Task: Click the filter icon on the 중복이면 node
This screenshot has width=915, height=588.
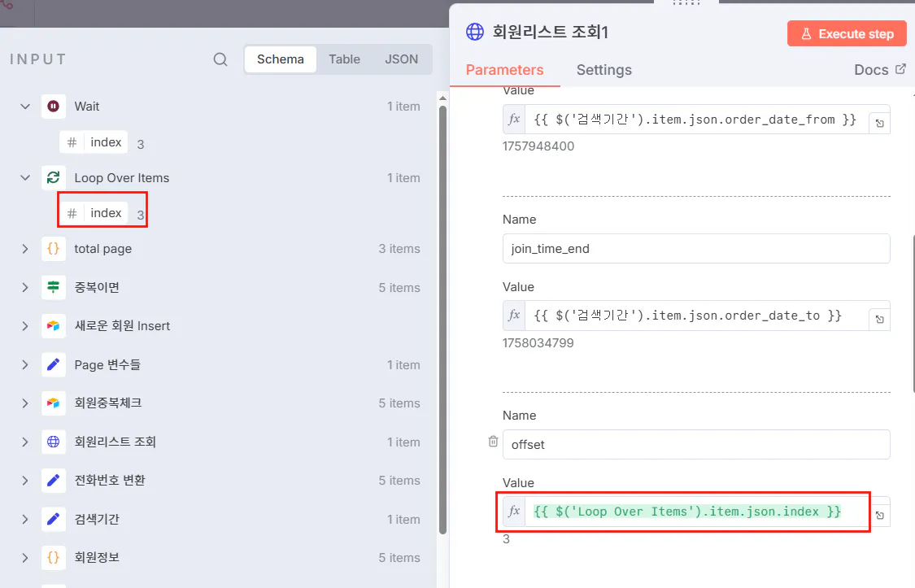Action: point(54,287)
